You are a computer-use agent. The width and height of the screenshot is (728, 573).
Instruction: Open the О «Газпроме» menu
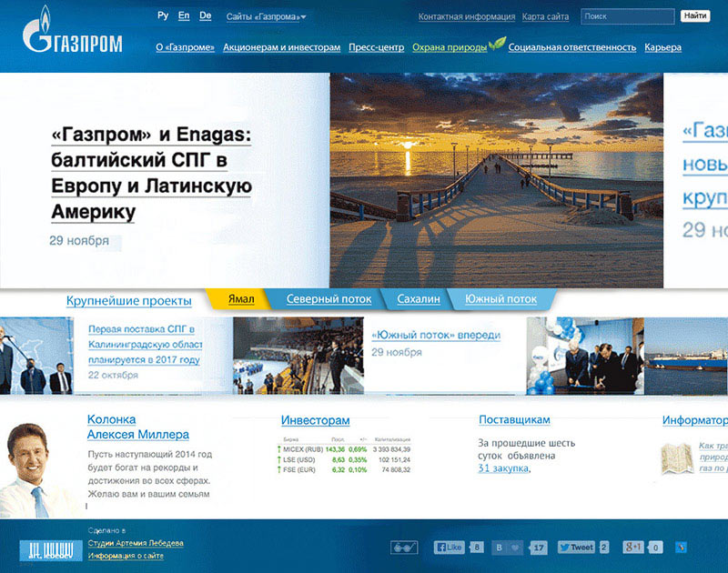tap(184, 47)
